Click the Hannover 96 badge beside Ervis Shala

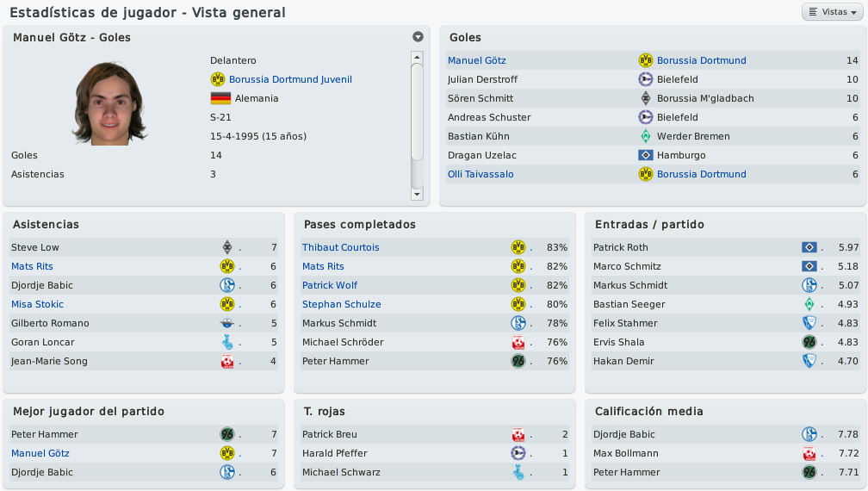(x=809, y=342)
